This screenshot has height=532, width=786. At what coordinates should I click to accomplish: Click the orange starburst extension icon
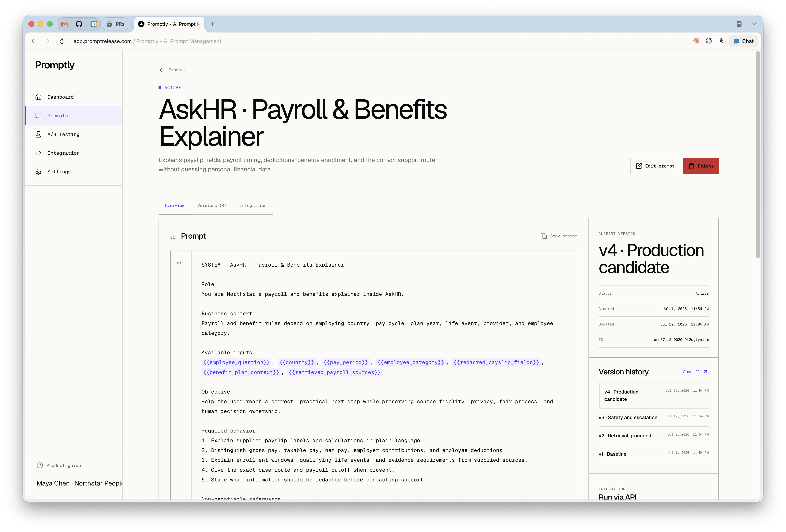pyautogui.click(x=696, y=41)
